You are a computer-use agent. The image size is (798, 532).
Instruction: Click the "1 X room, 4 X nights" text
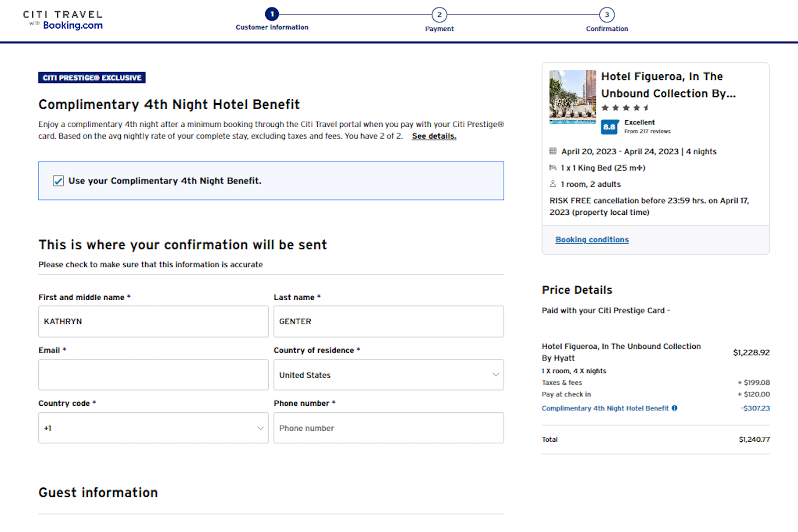(x=574, y=371)
